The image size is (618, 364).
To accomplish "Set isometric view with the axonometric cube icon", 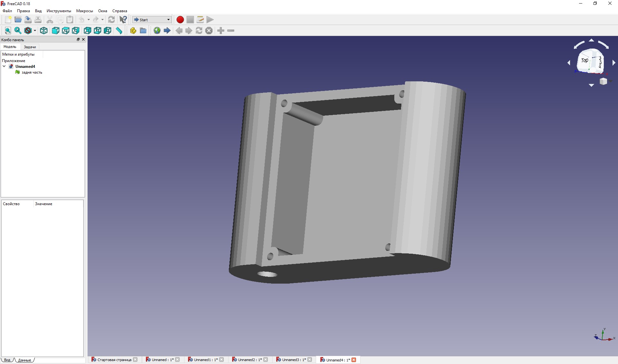I will click(x=44, y=31).
